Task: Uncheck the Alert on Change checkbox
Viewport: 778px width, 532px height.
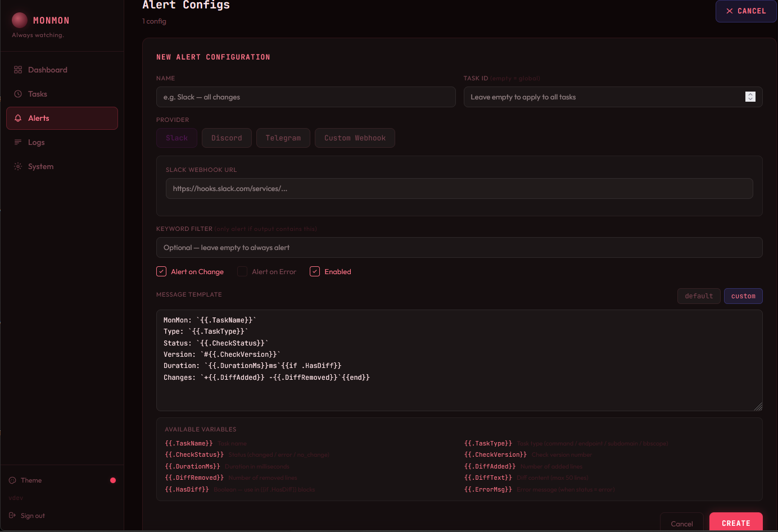Action: [x=161, y=271]
